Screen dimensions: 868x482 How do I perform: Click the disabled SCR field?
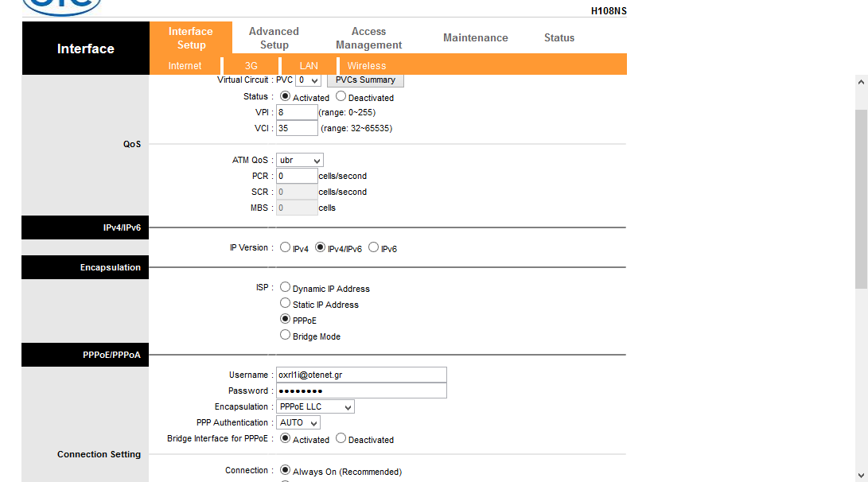tap(297, 192)
